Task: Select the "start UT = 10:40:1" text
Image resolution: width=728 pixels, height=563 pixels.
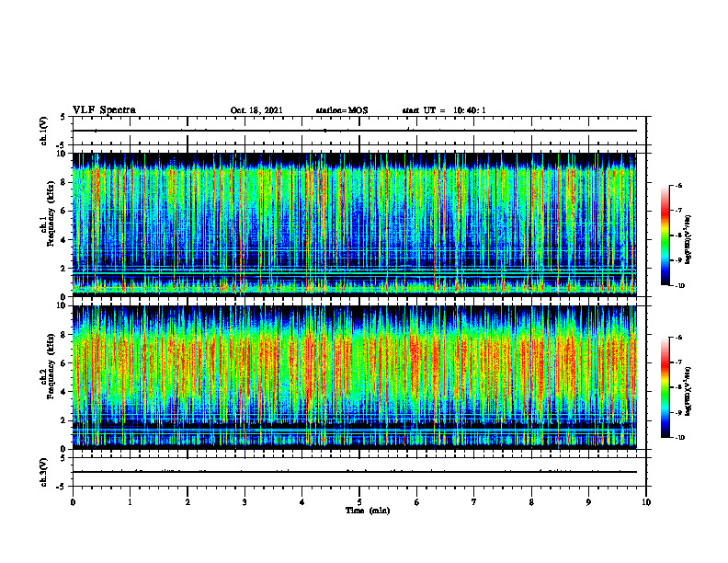Action: tap(444, 110)
